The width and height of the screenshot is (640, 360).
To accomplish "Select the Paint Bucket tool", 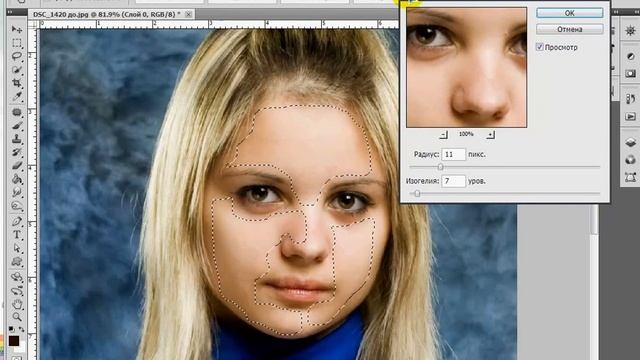I will [x=17, y=179].
